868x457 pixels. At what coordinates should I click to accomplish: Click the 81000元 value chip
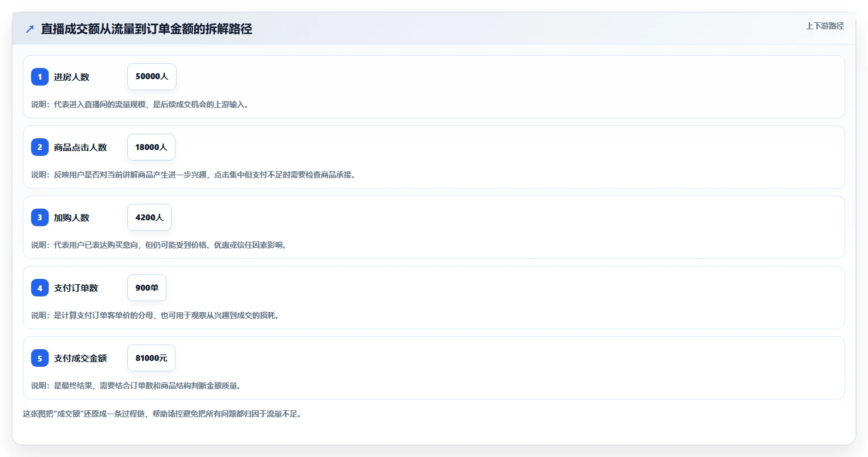pos(151,358)
